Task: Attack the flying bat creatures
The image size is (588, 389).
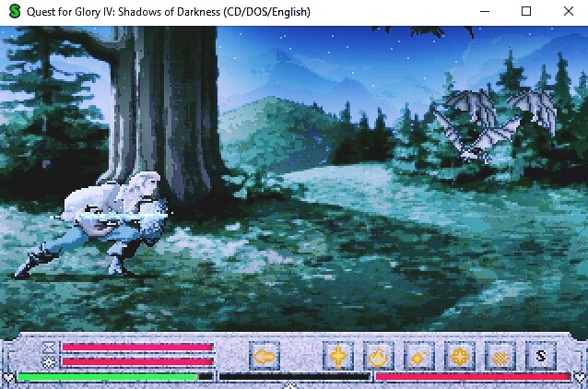Action: [495, 125]
